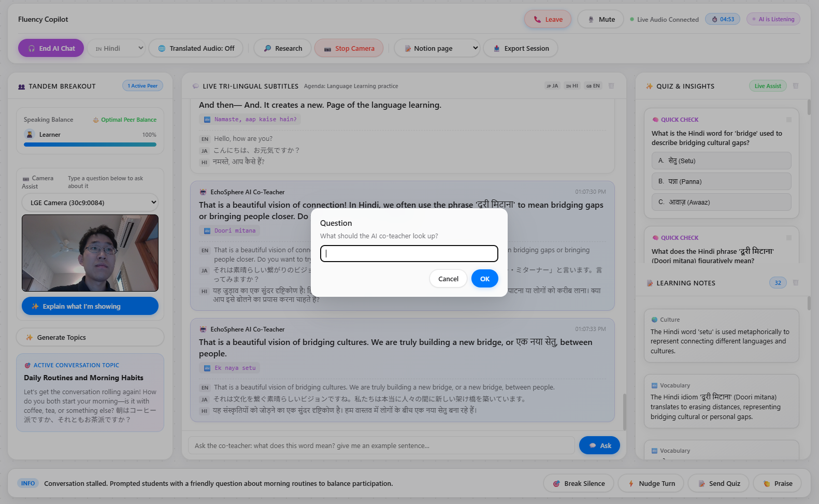This screenshot has width=819, height=504.
Task: Click the Tandem Breakout people icon
Action: (21, 87)
